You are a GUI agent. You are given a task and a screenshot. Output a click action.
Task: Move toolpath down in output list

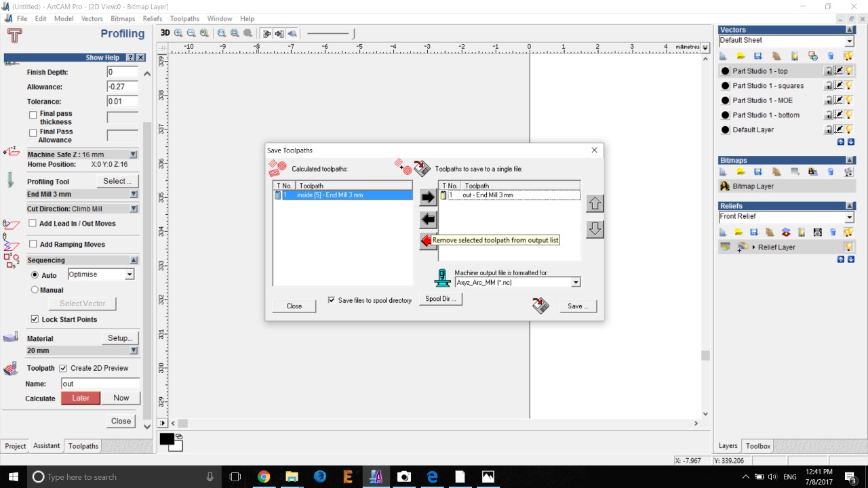point(595,229)
